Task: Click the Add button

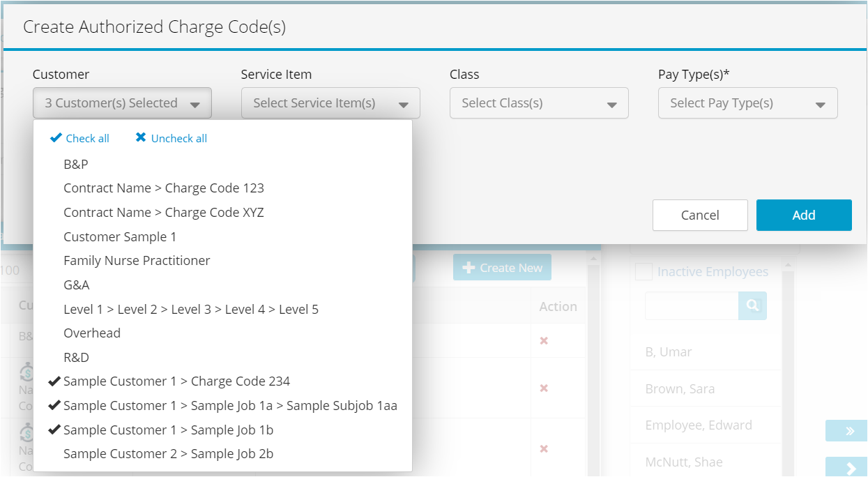Action: [x=803, y=215]
